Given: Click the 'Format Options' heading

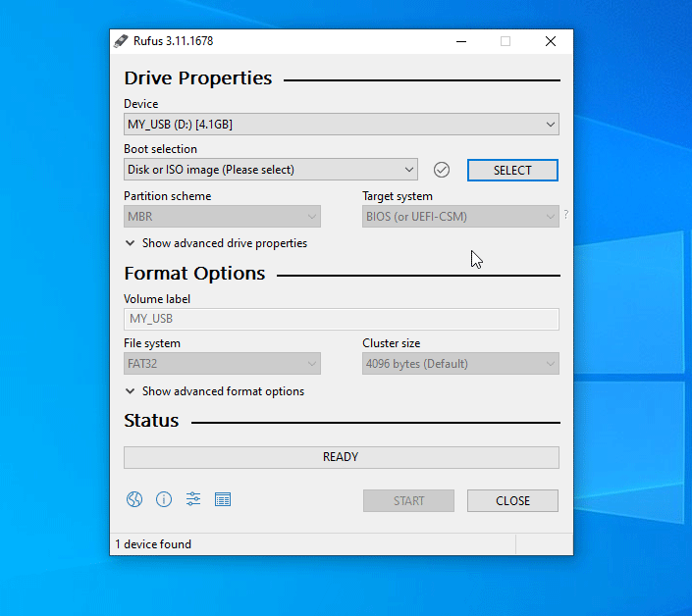Looking at the screenshot, I should [x=194, y=274].
